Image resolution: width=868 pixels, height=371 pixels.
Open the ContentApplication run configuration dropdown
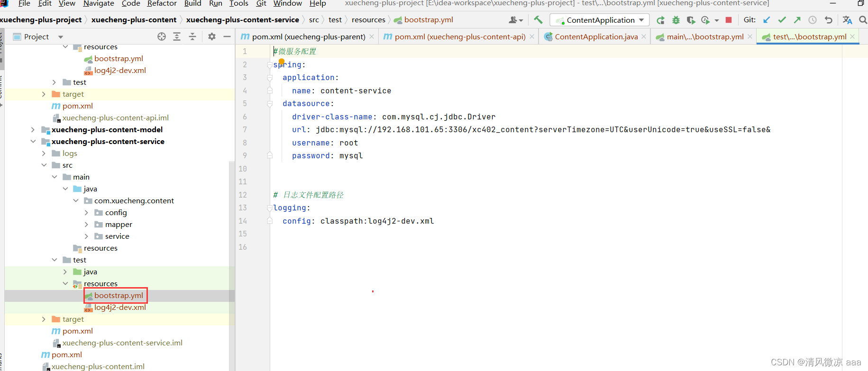point(600,20)
